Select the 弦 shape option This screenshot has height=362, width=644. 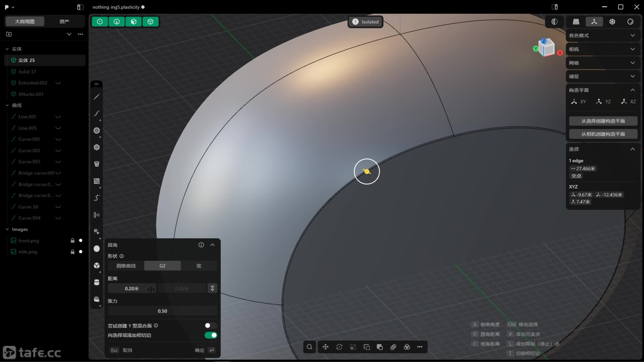tap(199, 266)
